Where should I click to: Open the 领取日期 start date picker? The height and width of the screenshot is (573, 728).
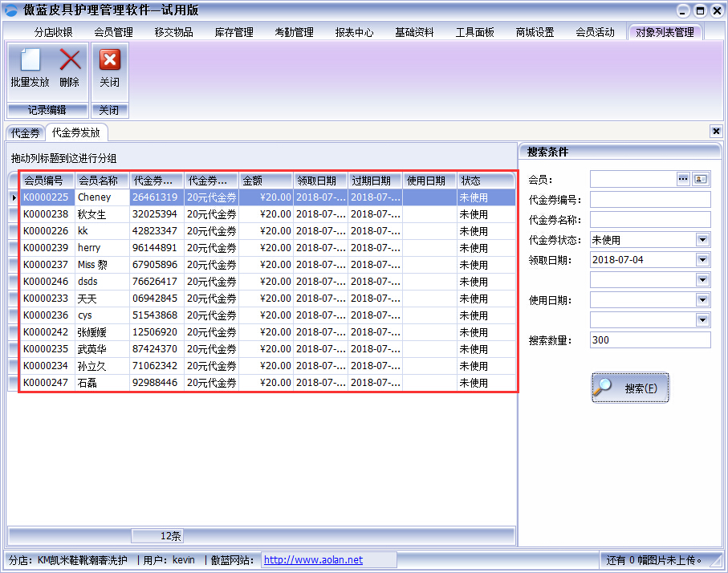coord(702,259)
